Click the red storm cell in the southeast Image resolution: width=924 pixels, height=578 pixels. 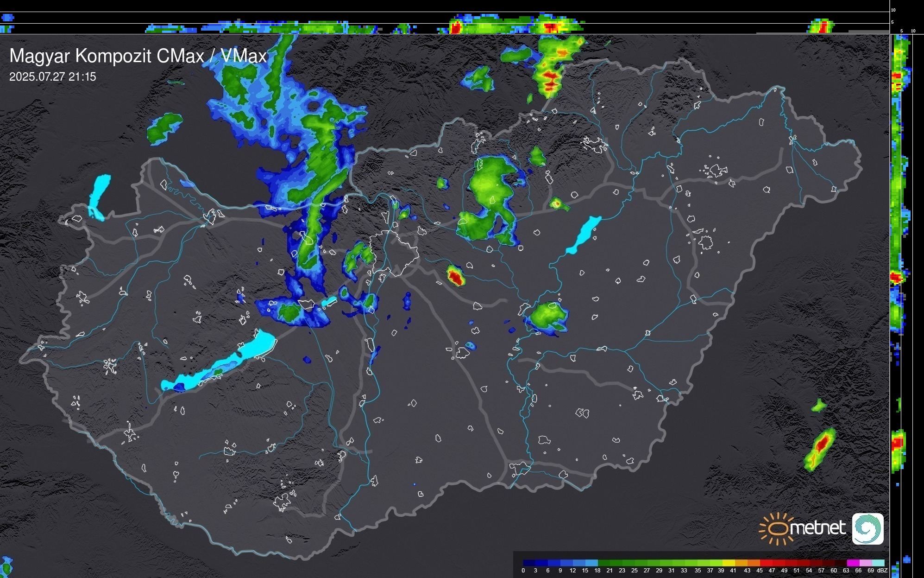pyautogui.click(x=822, y=444)
